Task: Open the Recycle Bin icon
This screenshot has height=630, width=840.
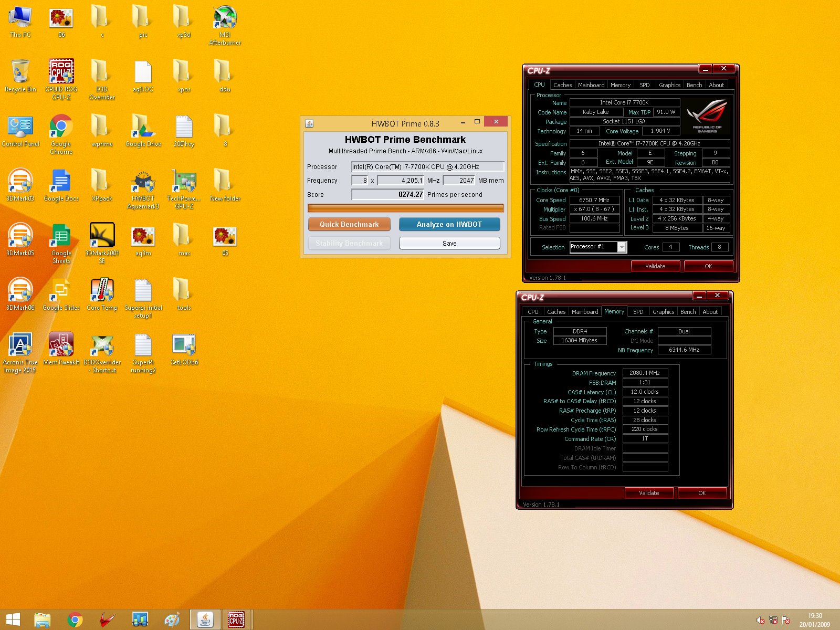Action: (x=20, y=76)
